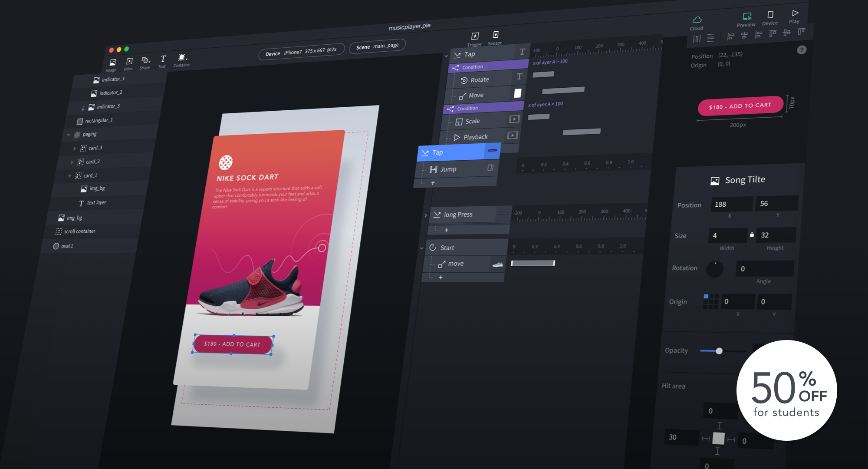Add a response under long Press
868x469 pixels.
coord(447,230)
